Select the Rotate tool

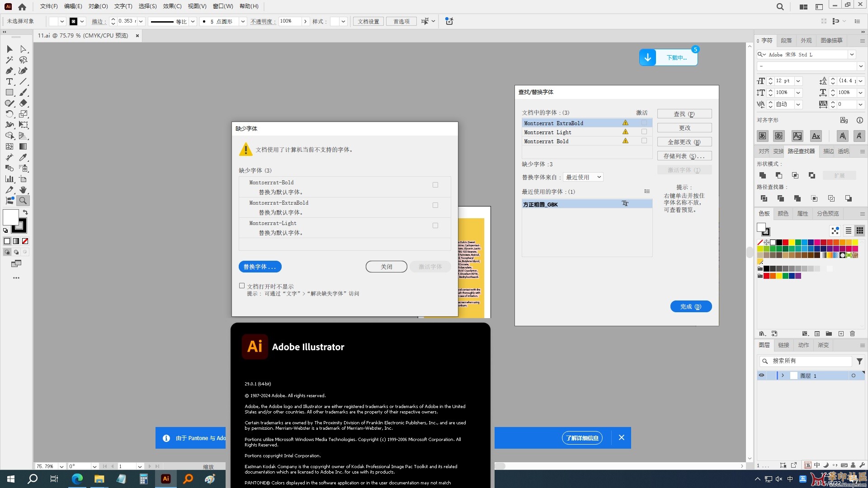pyautogui.click(x=9, y=114)
